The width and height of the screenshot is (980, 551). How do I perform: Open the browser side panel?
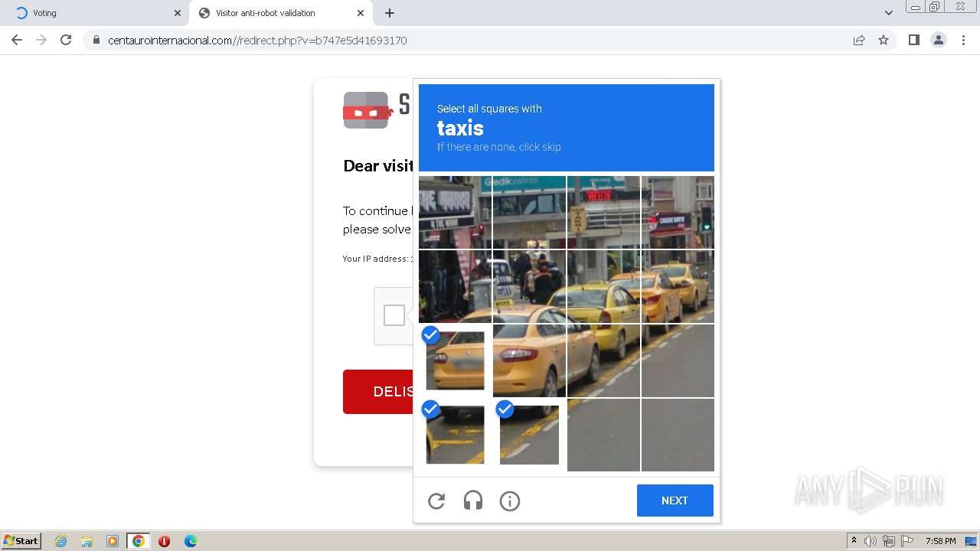[x=914, y=40]
